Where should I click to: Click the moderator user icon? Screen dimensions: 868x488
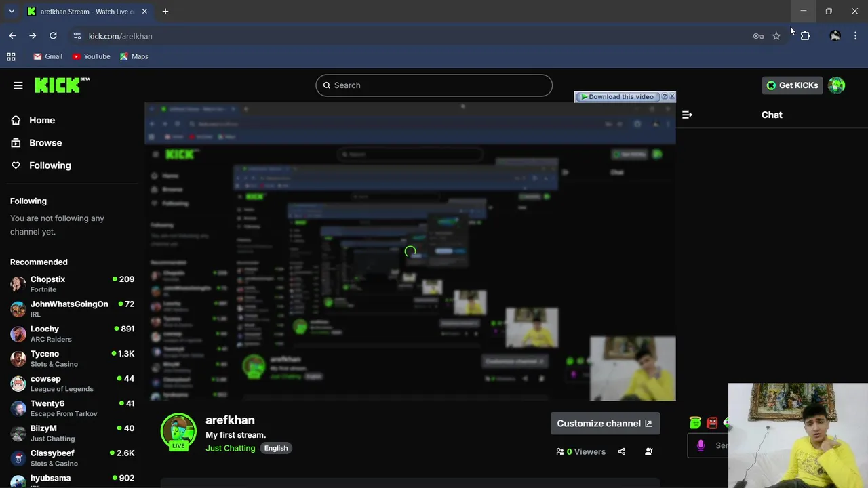click(x=649, y=451)
